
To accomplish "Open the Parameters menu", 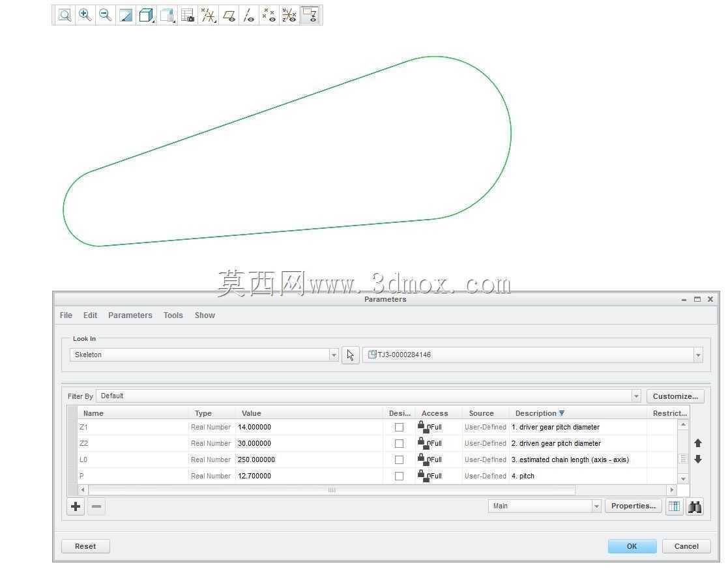I will tap(130, 315).
